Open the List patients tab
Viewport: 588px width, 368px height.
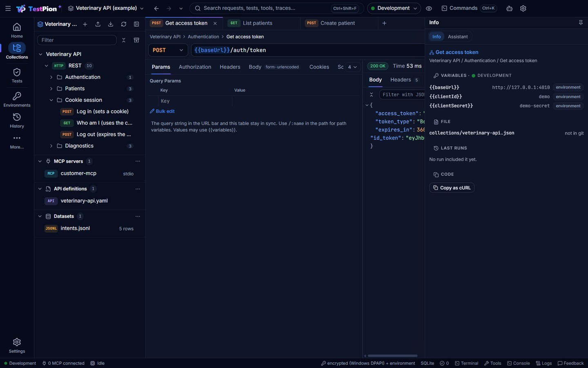(x=261, y=23)
